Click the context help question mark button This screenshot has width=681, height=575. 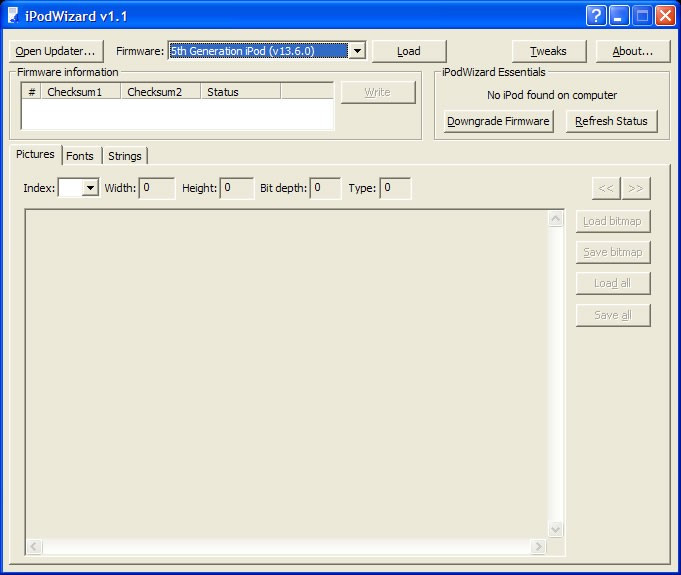[x=596, y=16]
